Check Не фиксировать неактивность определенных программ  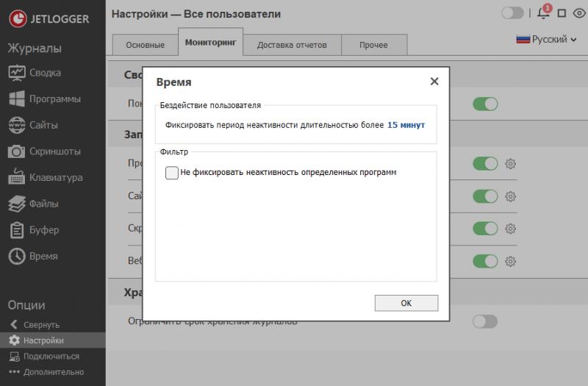[x=172, y=173]
